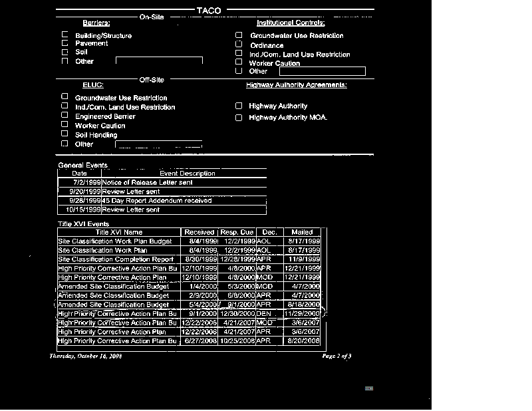Check the Building/Structure barrier checkbox
This screenshot has height=411, width=532.
65,35
